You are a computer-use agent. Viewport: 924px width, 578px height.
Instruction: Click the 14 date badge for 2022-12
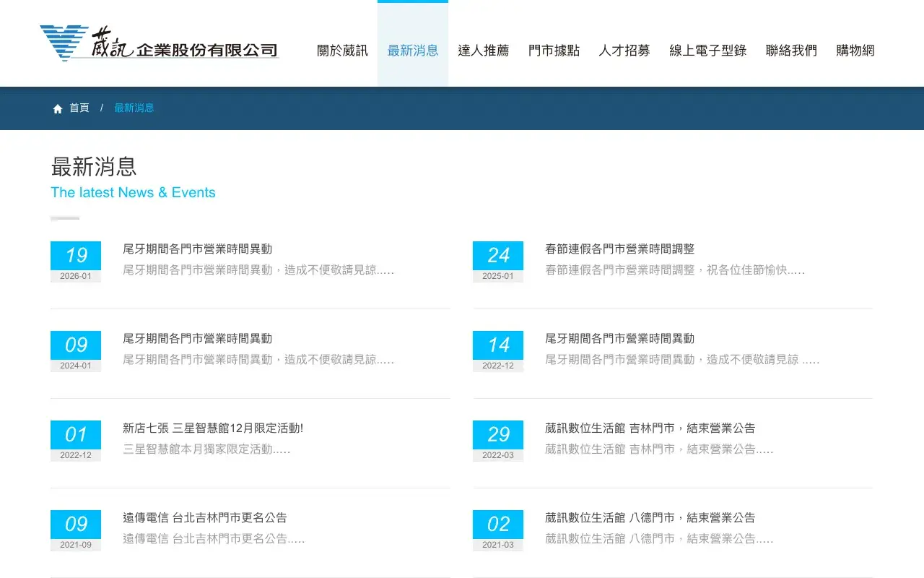[498, 345]
